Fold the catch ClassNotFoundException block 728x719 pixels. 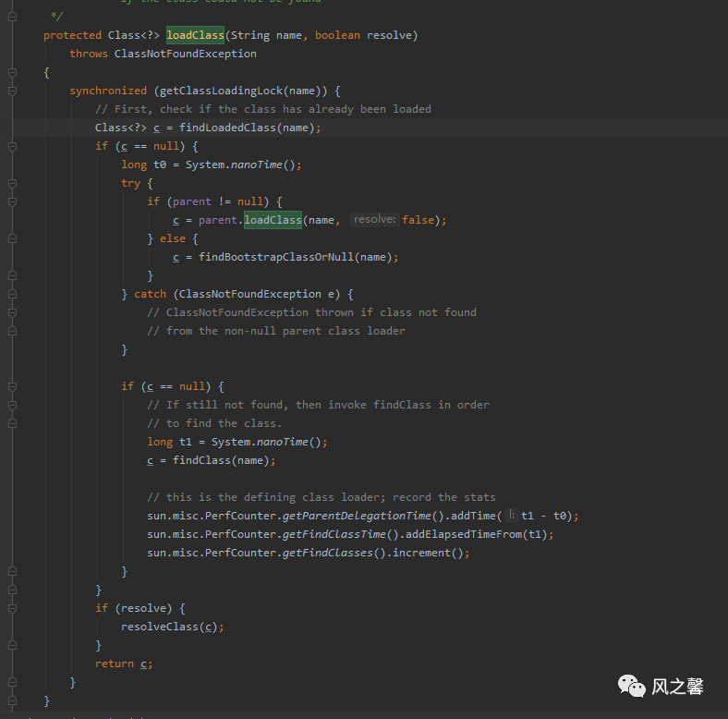point(13,295)
